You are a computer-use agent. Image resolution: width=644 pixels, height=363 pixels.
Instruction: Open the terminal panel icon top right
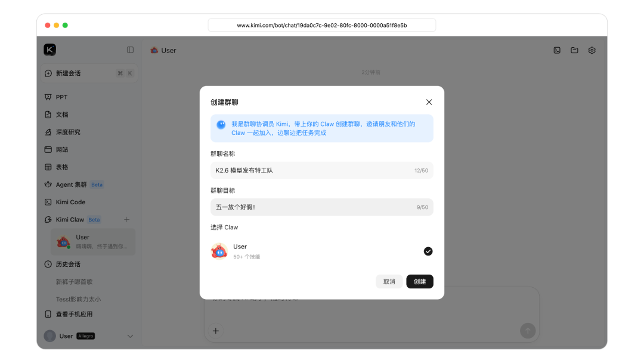[556, 50]
